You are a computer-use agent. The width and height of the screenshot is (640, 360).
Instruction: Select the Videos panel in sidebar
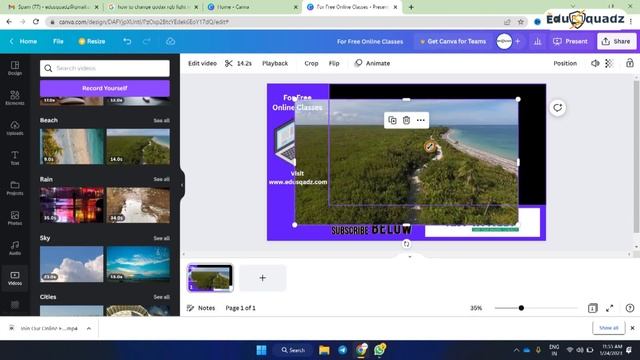[15, 278]
